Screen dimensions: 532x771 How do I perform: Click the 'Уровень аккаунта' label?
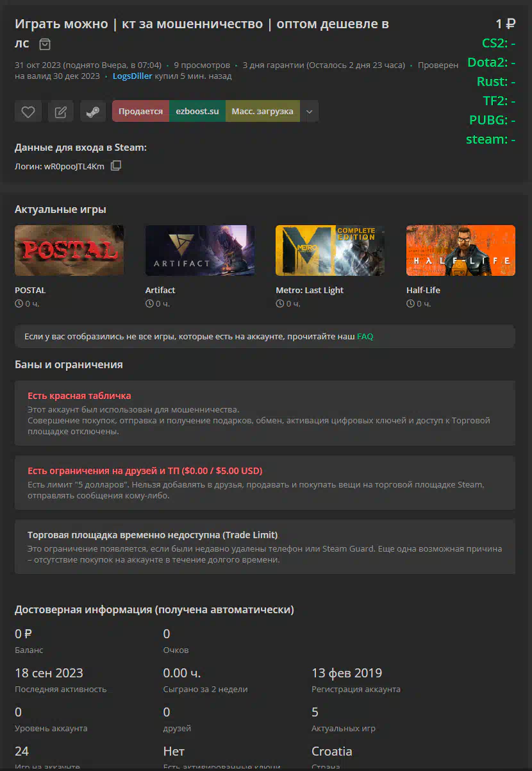51,729
